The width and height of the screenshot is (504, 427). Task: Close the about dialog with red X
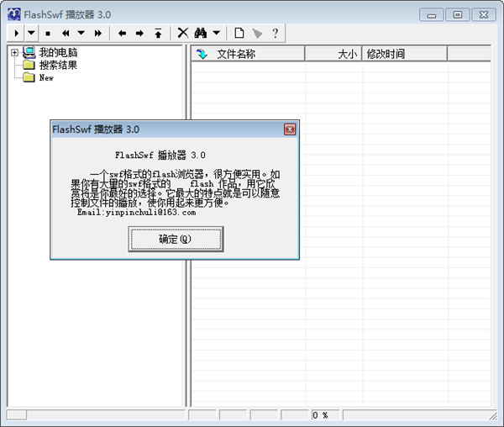pos(290,129)
